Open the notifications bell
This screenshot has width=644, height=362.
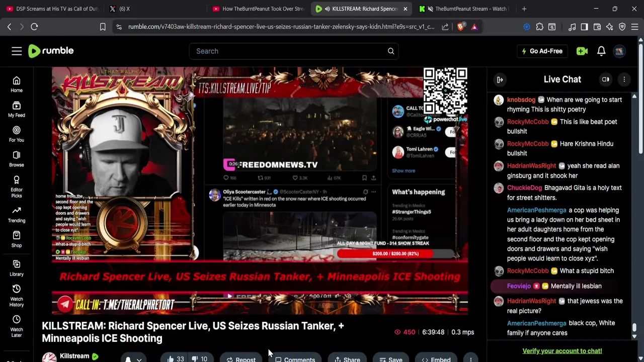click(x=601, y=51)
